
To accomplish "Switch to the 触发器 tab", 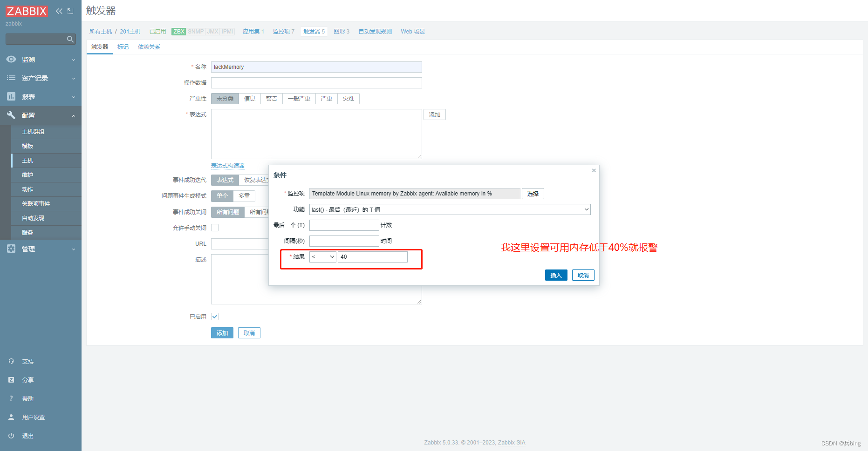I will 100,47.
